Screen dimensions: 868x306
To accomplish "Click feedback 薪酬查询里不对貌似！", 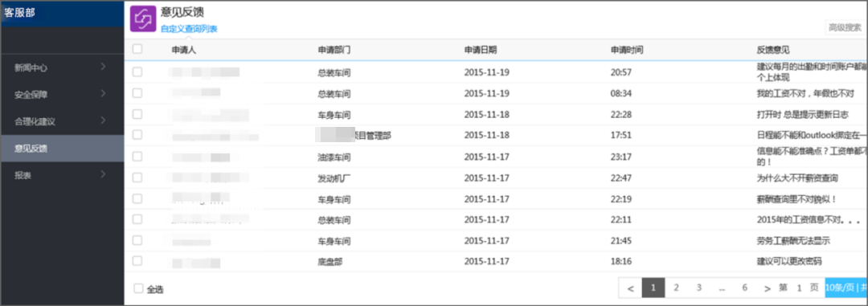I will point(796,199).
